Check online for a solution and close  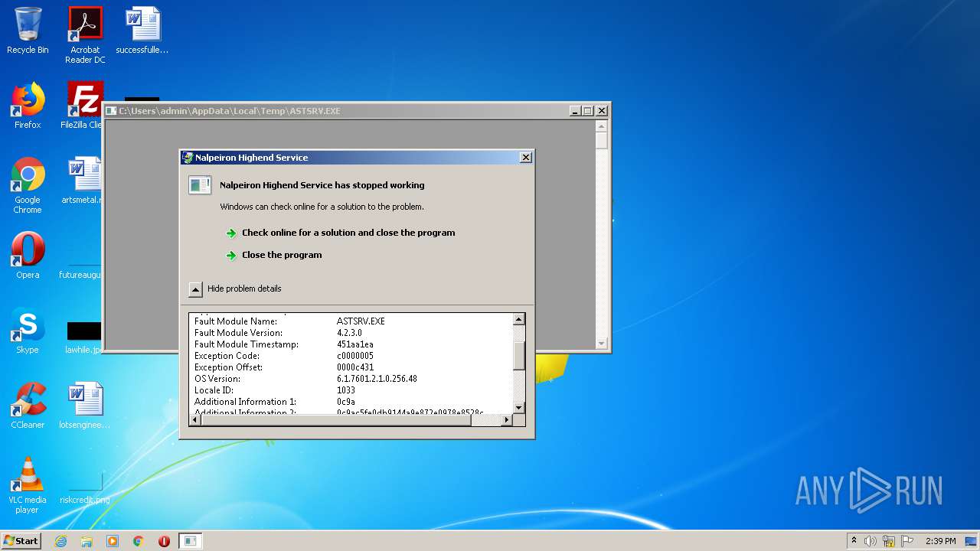tap(348, 233)
